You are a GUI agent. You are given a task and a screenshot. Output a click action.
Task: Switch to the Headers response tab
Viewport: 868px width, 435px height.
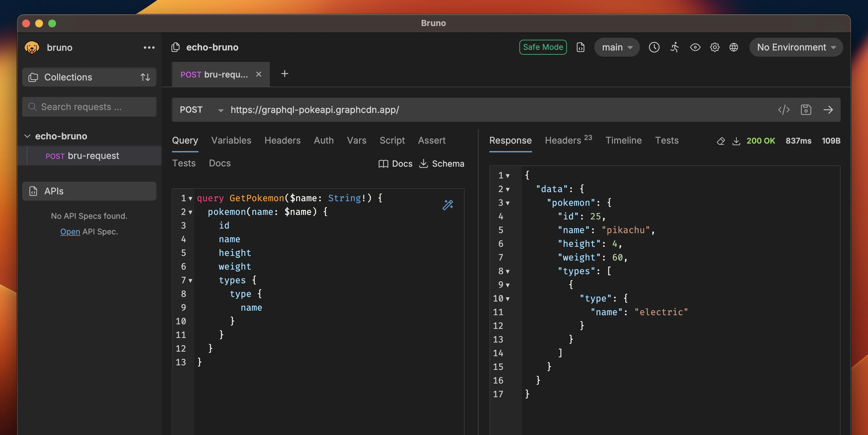(563, 140)
